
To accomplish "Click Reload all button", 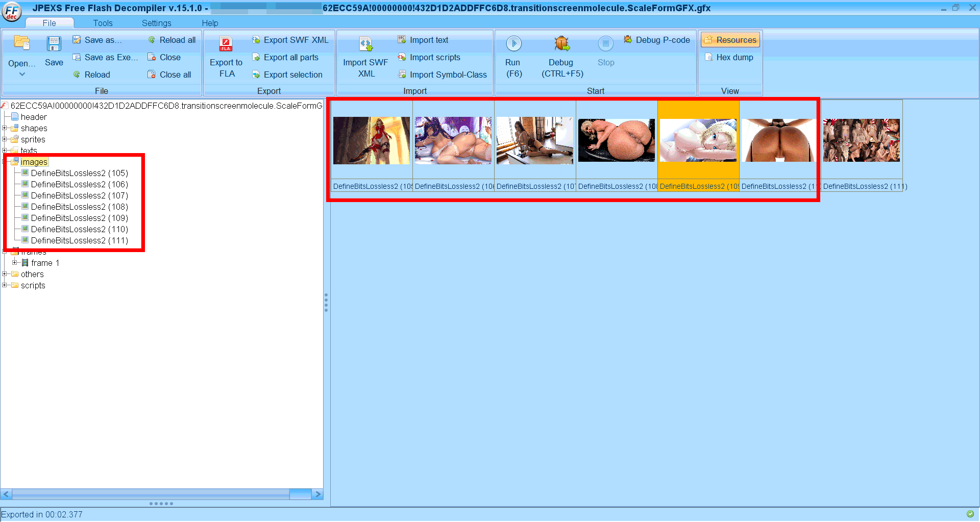I will 172,40.
